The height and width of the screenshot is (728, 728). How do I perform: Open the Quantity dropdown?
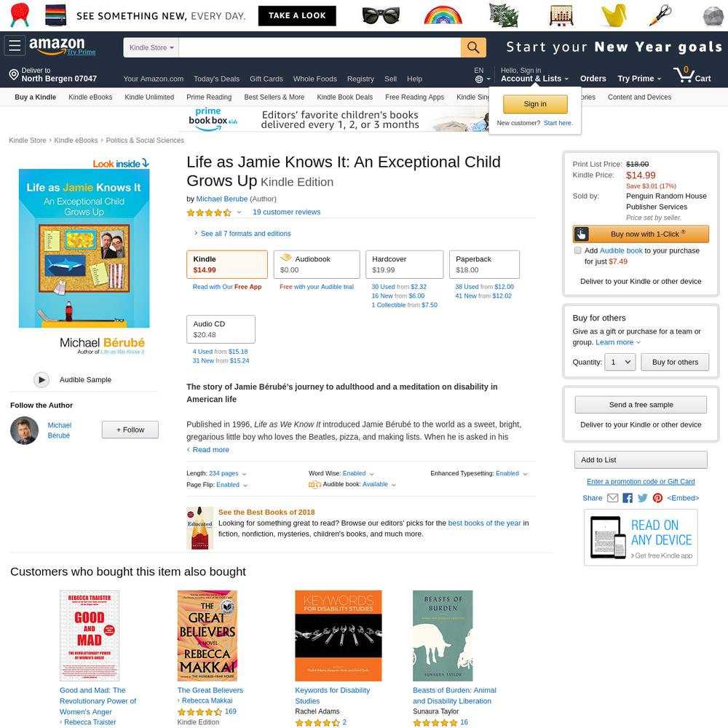620,362
